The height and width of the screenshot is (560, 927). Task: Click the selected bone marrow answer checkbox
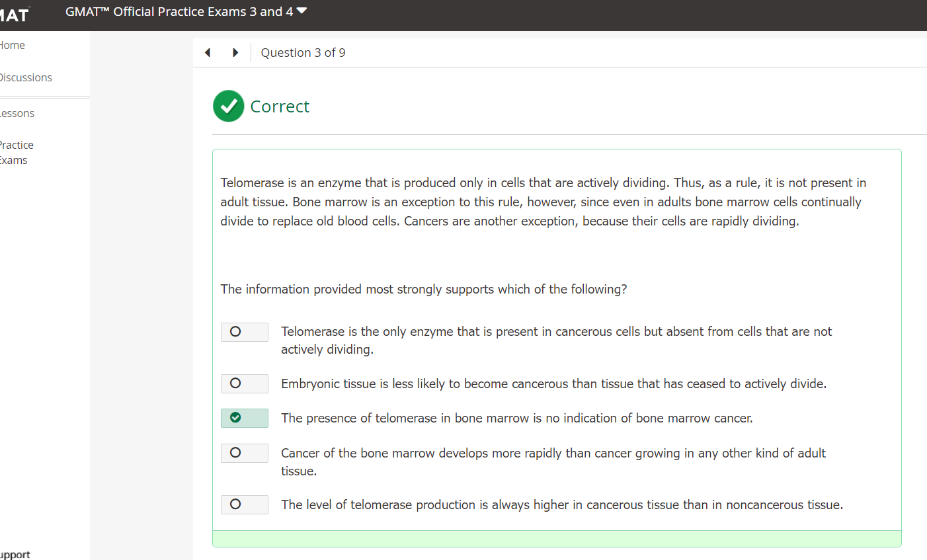coord(244,418)
